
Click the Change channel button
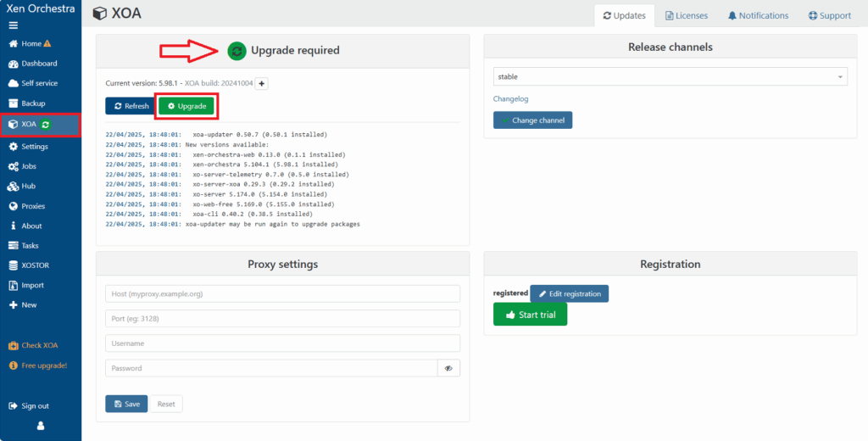(532, 120)
